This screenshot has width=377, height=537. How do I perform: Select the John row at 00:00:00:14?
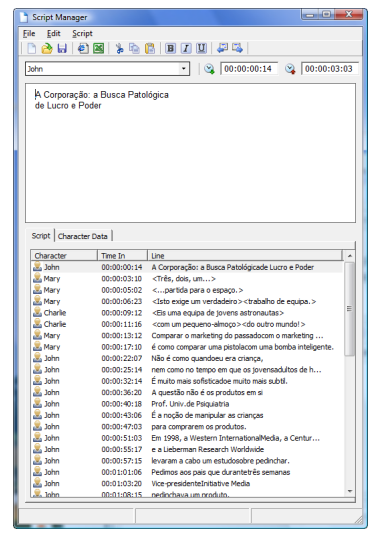(x=187, y=267)
